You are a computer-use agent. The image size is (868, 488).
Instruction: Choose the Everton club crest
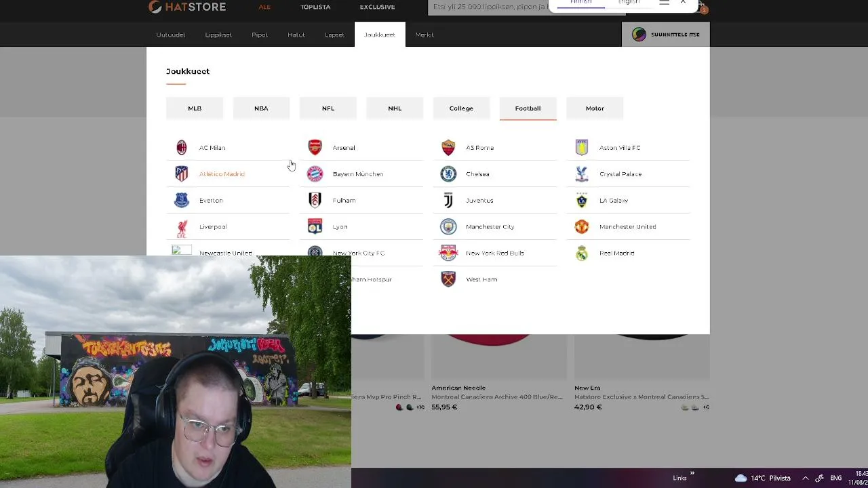(x=182, y=201)
